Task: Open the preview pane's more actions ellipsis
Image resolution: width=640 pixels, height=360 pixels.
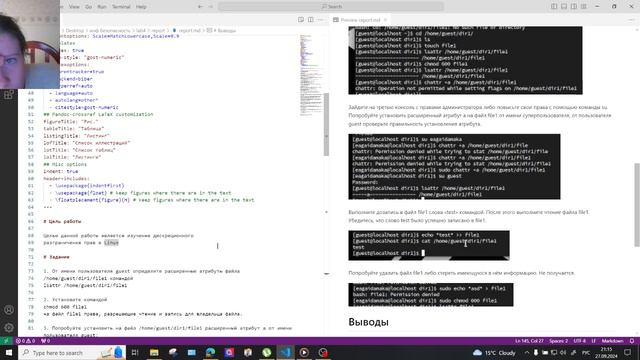Action: (632, 20)
